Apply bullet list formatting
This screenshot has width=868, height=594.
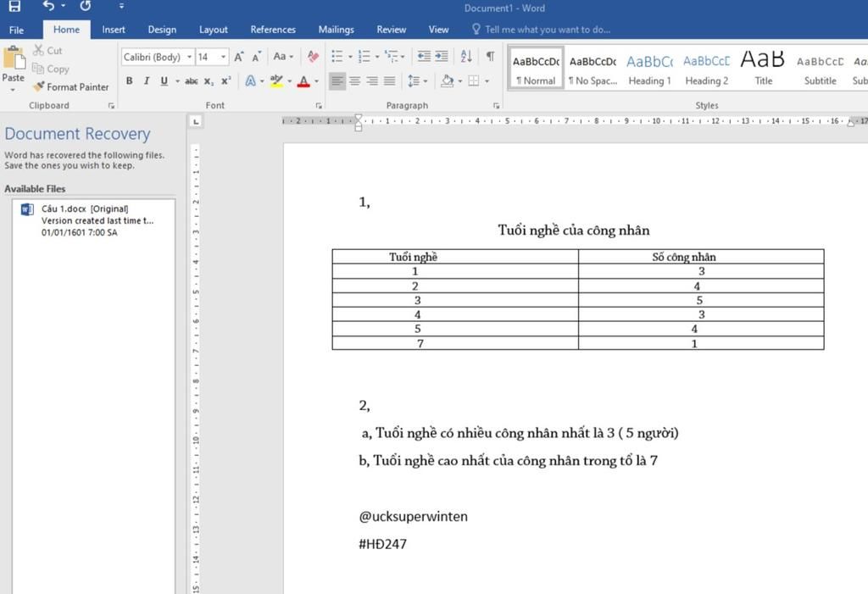tap(337, 57)
